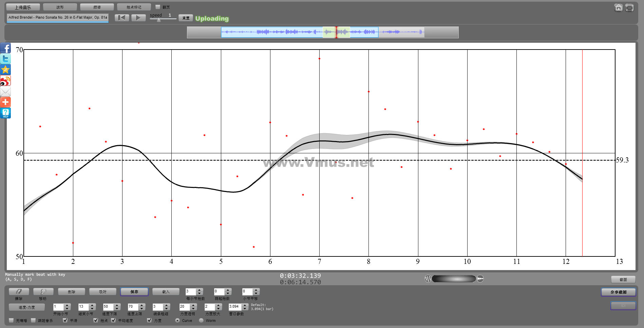Share via the Twitter icon
This screenshot has height=328, width=644.
point(5,59)
